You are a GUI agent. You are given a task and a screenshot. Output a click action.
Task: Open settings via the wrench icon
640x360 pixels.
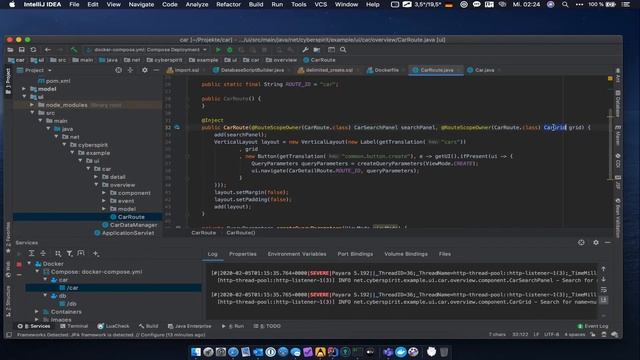305,50
